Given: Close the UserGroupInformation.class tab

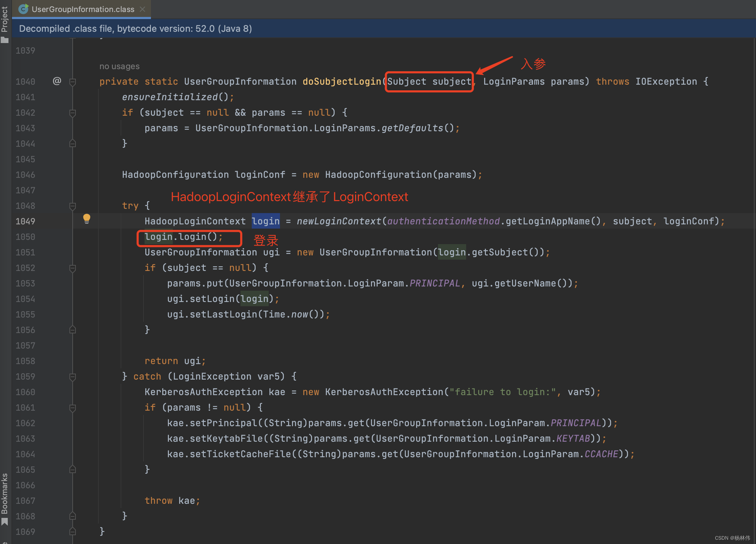Looking at the screenshot, I should click(142, 9).
